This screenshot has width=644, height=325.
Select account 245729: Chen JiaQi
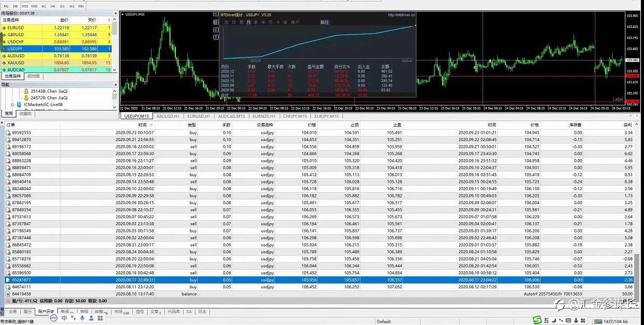[x=49, y=98]
